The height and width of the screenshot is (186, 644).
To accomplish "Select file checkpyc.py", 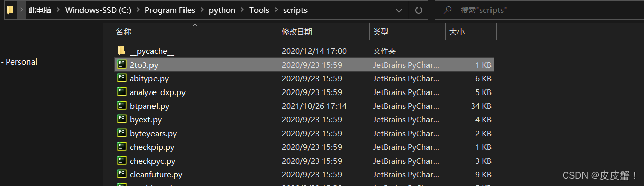I will [152, 161].
